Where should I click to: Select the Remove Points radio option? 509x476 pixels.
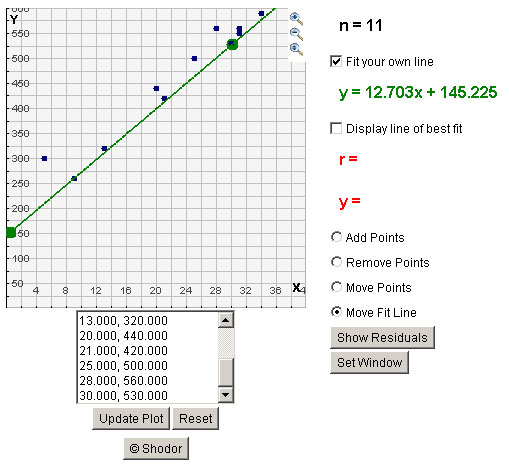336,262
